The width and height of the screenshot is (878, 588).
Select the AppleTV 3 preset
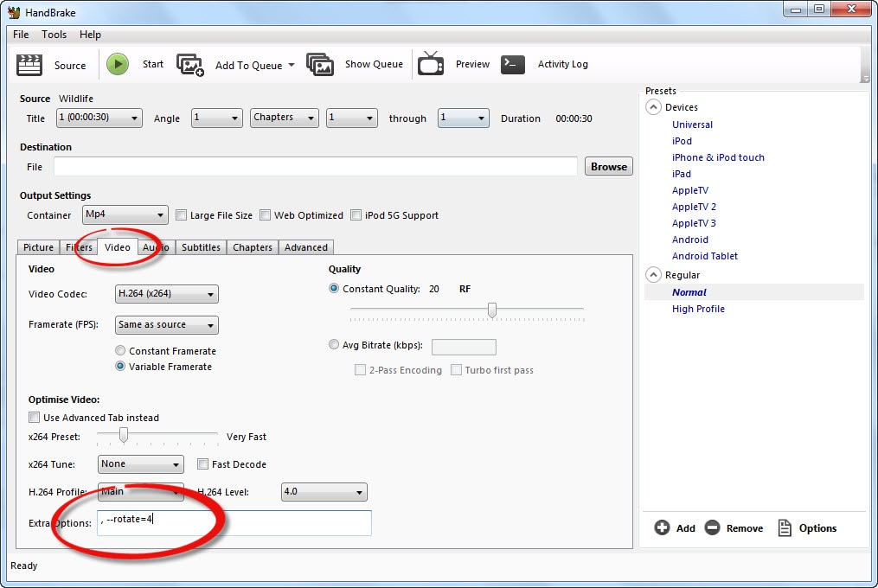[694, 223]
